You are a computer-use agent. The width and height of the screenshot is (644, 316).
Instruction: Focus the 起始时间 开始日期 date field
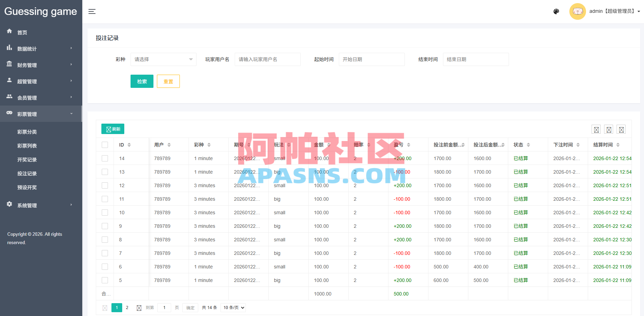pos(372,59)
